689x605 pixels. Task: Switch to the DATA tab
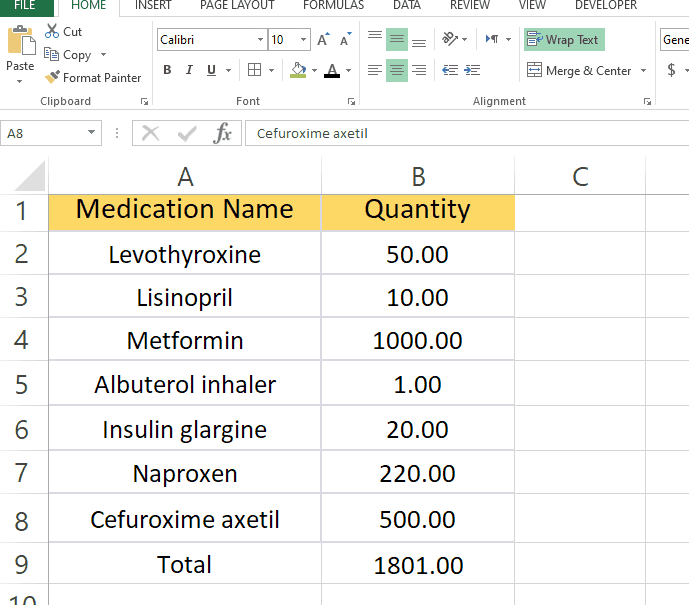[407, 6]
